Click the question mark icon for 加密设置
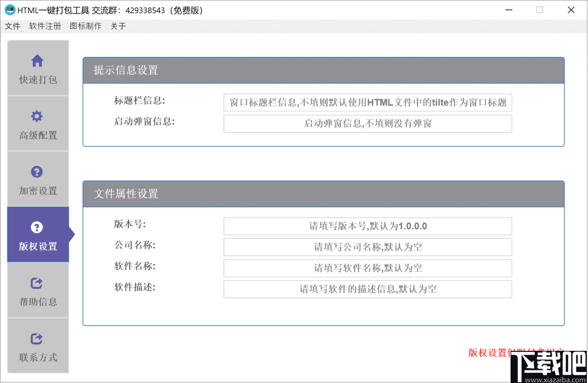588x383 pixels. pyautogui.click(x=37, y=171)
